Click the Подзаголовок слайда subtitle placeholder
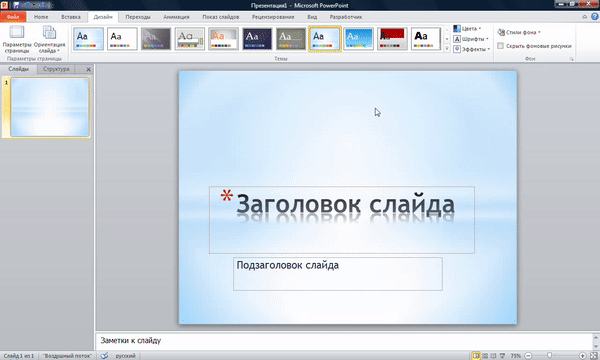 [338, 274]
